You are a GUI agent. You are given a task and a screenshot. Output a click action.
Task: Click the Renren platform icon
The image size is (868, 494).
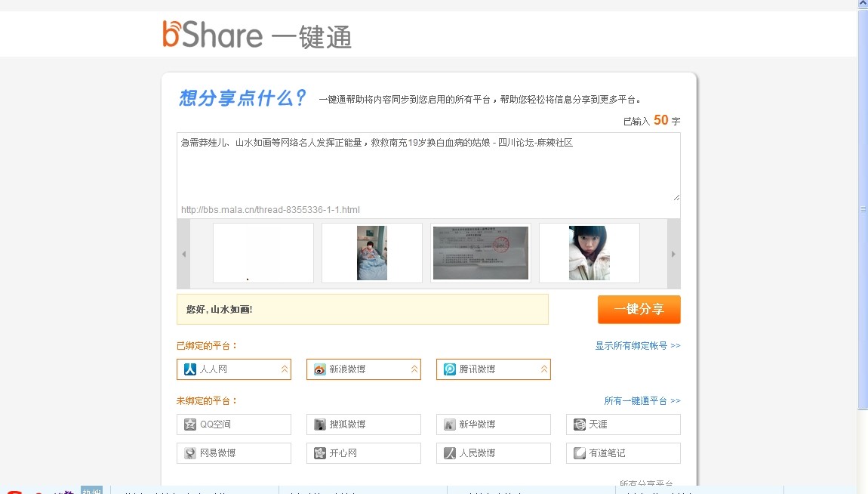point(190,369)
